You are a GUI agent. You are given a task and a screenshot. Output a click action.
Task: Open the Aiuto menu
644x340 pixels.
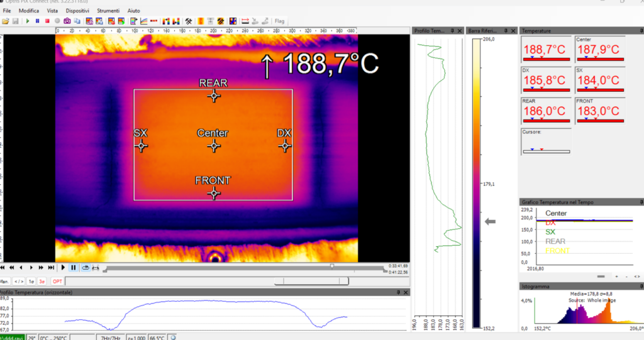[133, 11]
